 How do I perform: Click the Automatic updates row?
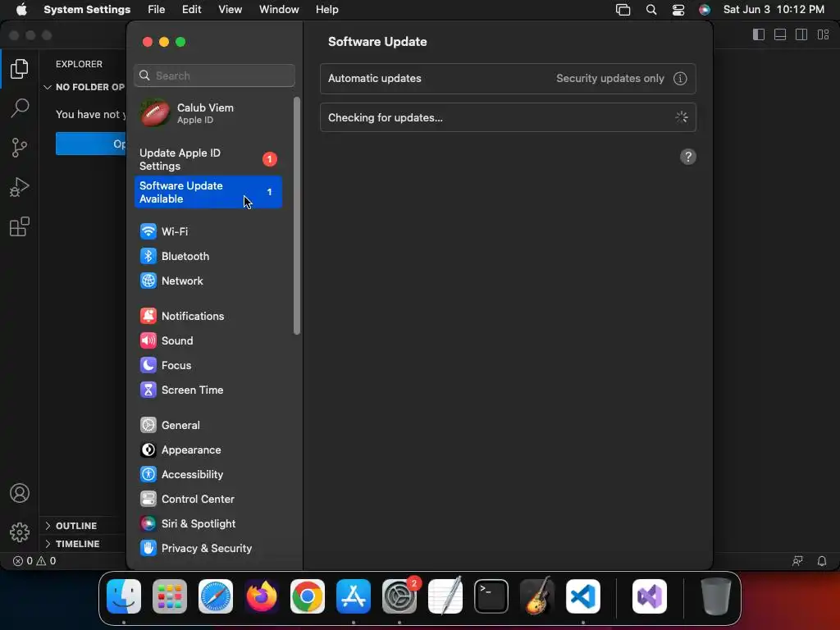coord(508,78)
